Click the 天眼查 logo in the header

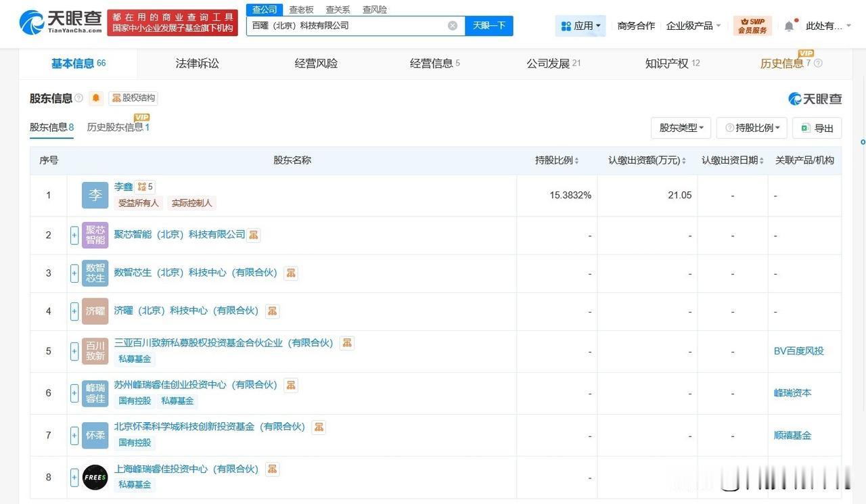[x=60, y=23]
